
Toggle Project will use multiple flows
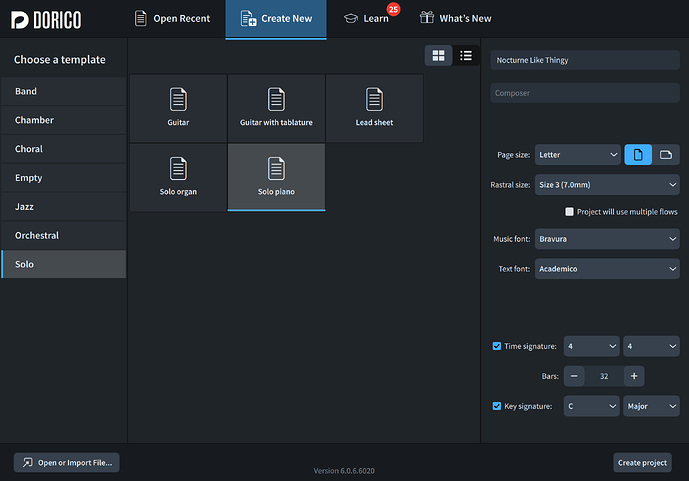click(x=569, y=212)
